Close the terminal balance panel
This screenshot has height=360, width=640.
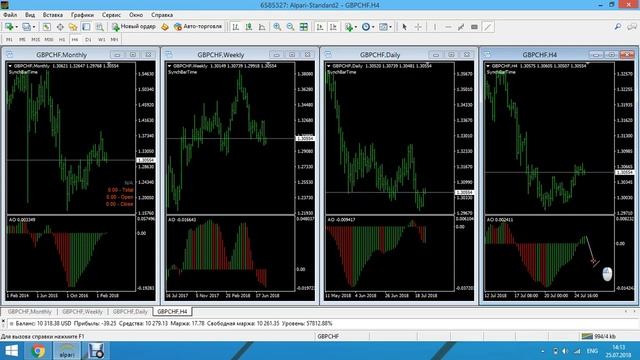(3, 322)
